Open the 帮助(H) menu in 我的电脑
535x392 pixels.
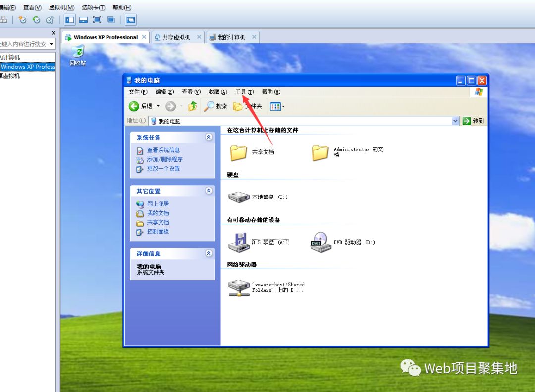click(271, 92)
